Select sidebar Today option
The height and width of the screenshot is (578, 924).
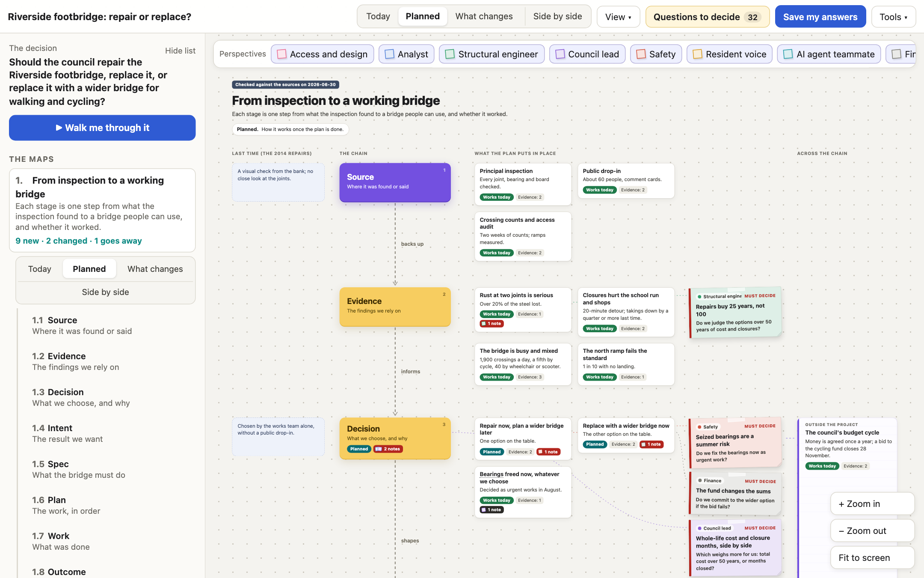tap(39, 269)
